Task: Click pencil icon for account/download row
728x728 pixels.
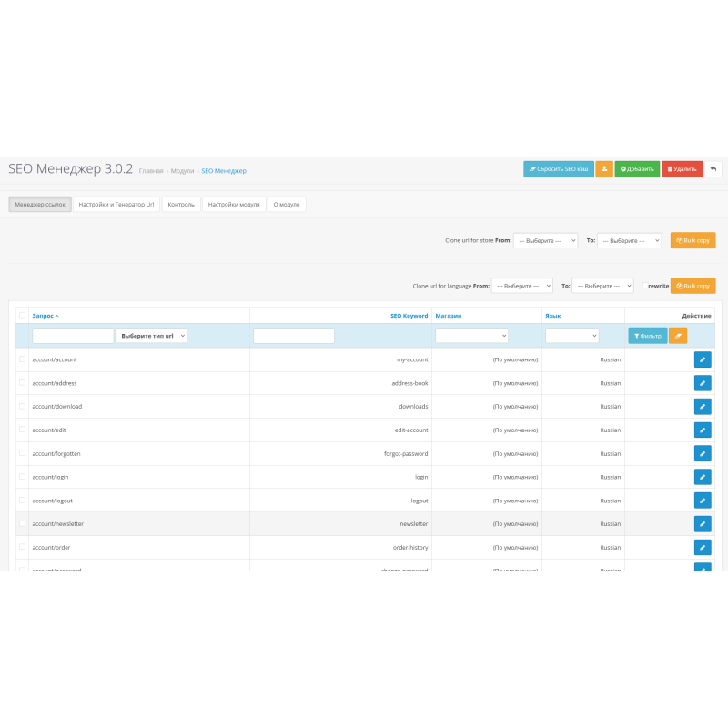Action: pos(703,407)
